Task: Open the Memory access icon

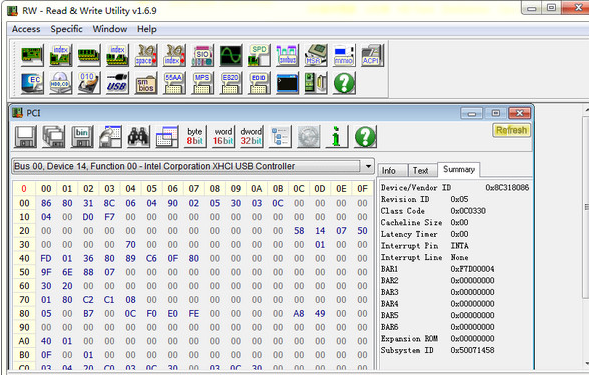Action: [x=89, y=55]
